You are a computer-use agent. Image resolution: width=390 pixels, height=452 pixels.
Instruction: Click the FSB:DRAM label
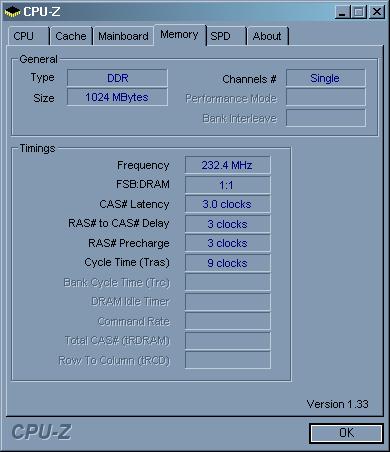(x=143, y=184)
